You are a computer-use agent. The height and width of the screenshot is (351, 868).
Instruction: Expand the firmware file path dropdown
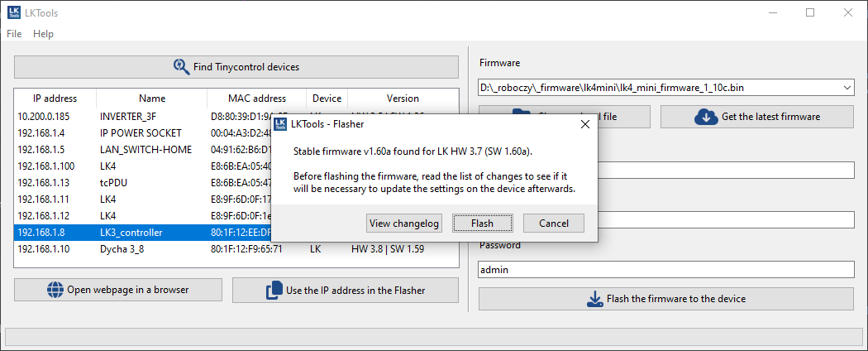point(847,88)
